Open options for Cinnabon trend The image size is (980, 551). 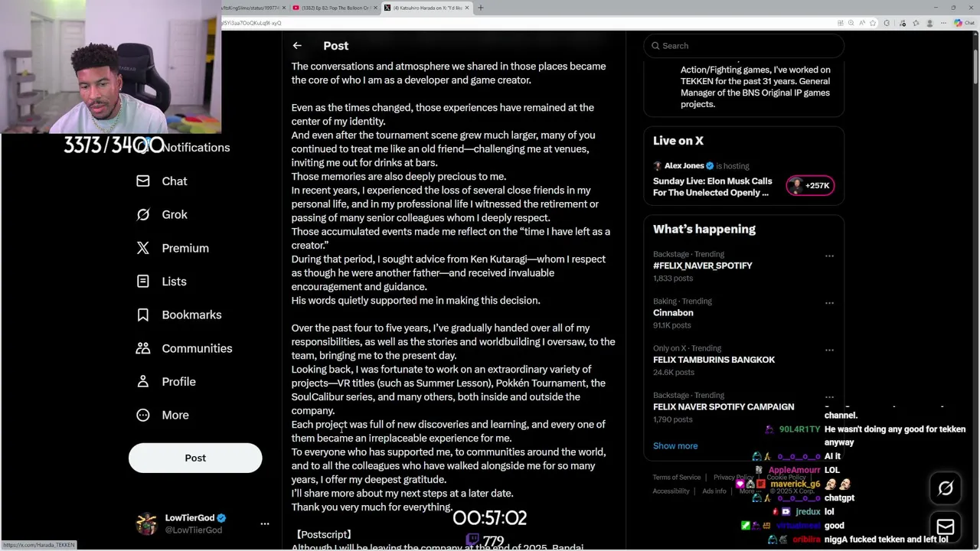pos(829,303)
